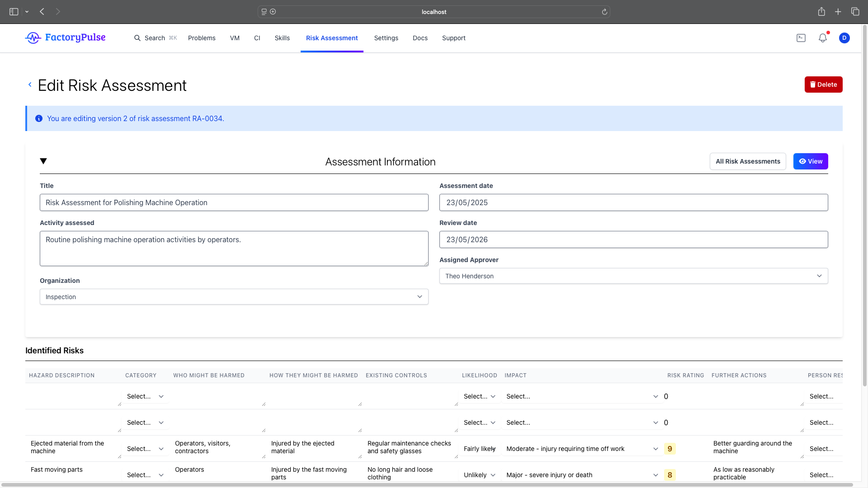Open the Problems menu item

202,38
